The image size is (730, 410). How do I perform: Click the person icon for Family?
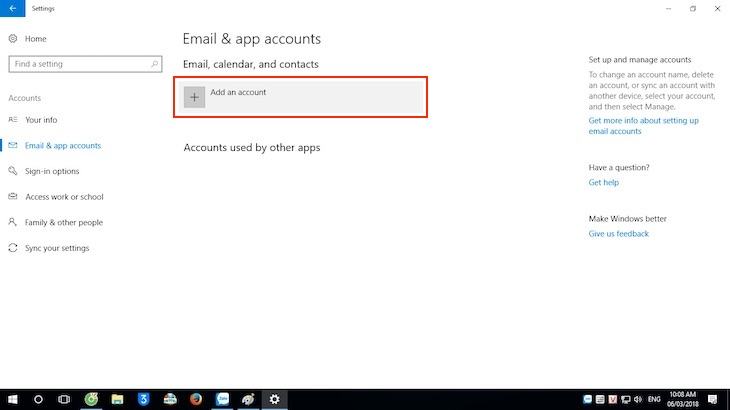pos(13,222)
